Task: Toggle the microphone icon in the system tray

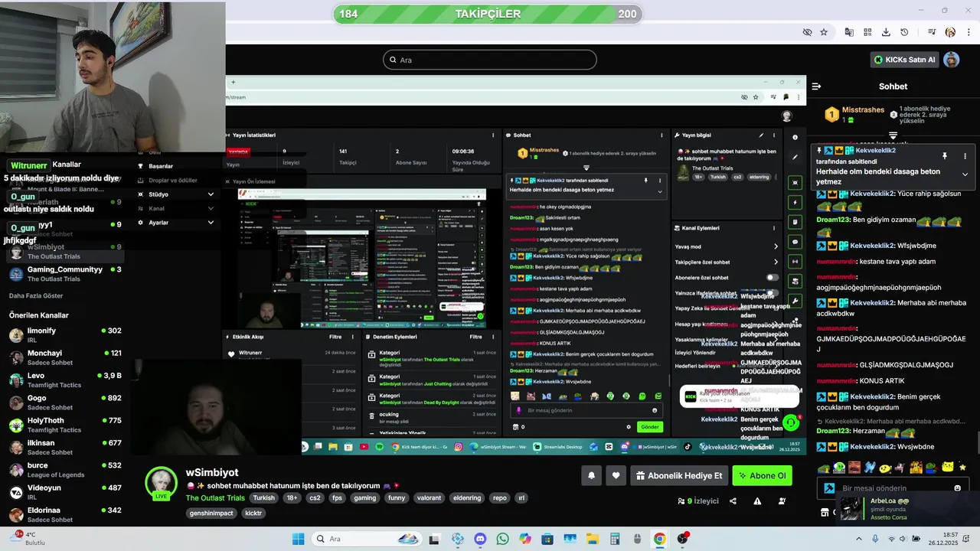Action: coord(875,539)
